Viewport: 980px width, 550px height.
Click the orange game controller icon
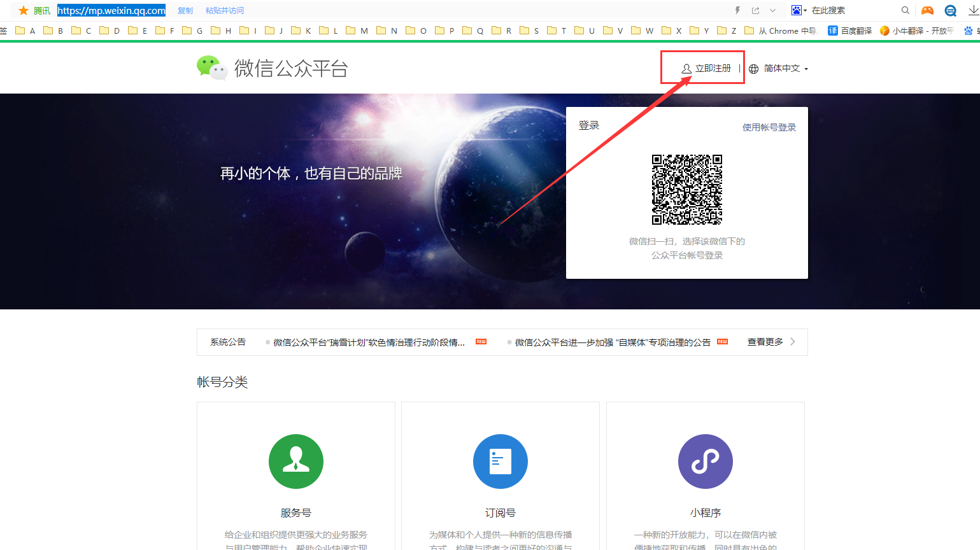pos(928,10)
